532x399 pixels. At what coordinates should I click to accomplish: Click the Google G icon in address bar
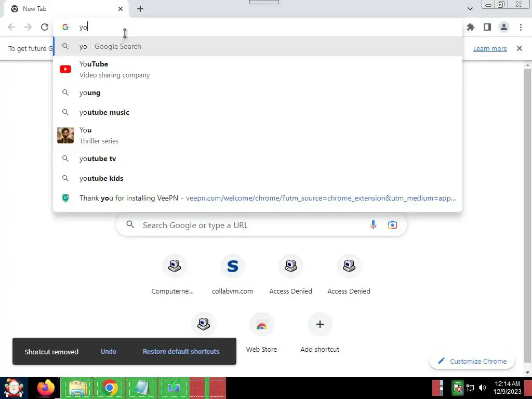65,27
